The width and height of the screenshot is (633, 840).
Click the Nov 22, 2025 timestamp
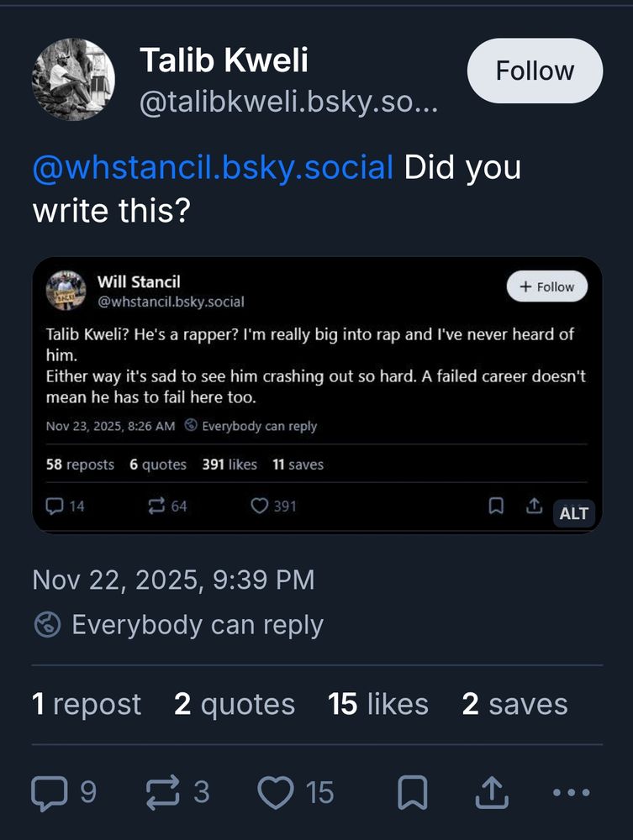click(173, 580)
